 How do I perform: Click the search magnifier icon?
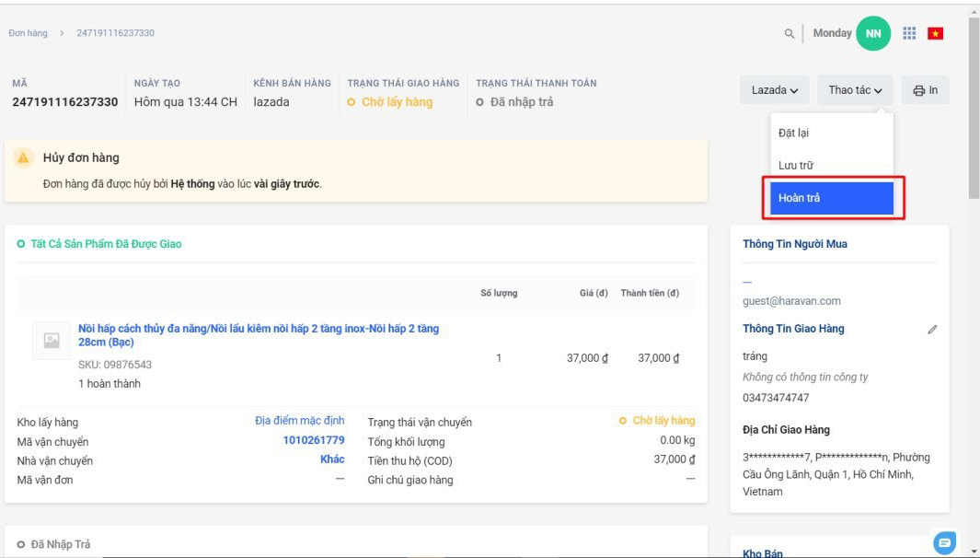coord(789,34)
